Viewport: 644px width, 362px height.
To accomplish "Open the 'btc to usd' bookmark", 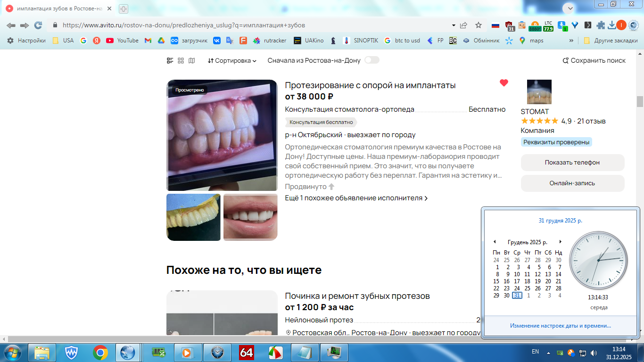I will (x=402, y=41).
